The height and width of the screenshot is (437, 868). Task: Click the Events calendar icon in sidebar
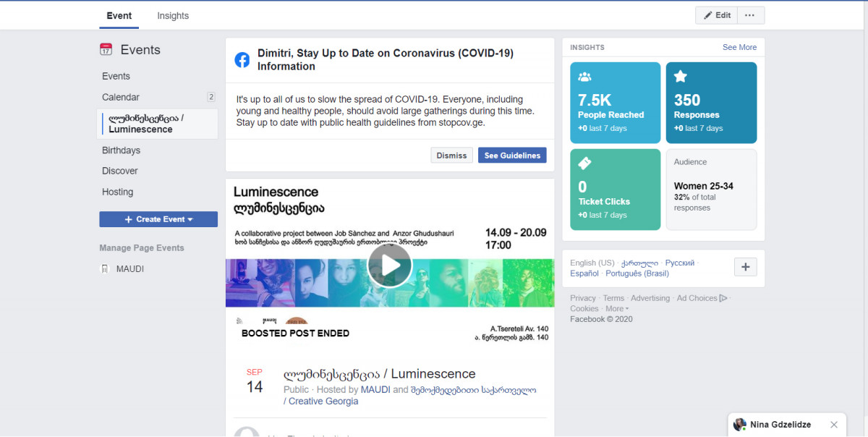106,50
